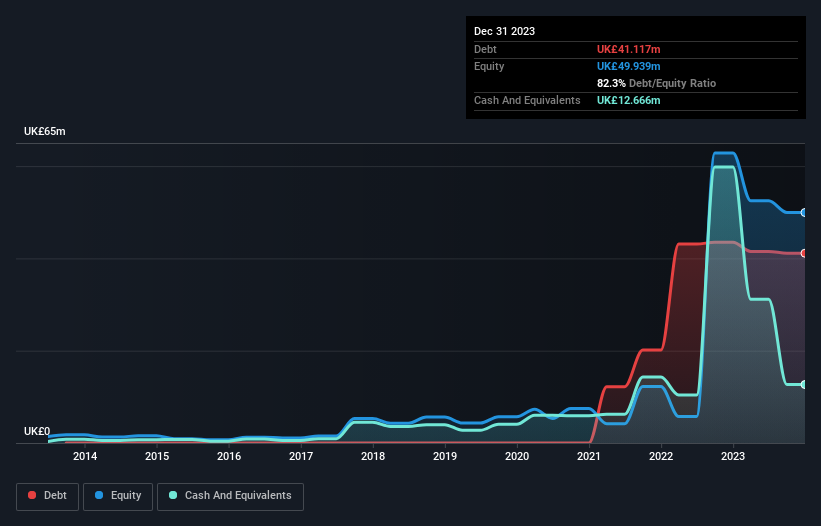Viewport: 821px width, 526px height.
Task: Toggle the Cash And Equivalents legend button
Action: pyautogui.click(x=230, y=496)
